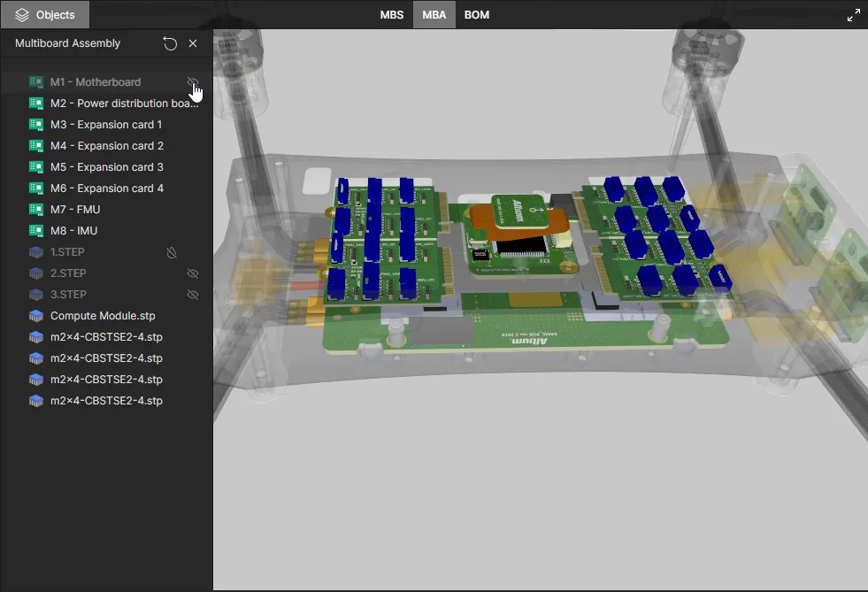The height and width of the screenshot is (592, 868).
Task: Select 'M3 - Expansion card 1' entry
Action: [106, 125]
